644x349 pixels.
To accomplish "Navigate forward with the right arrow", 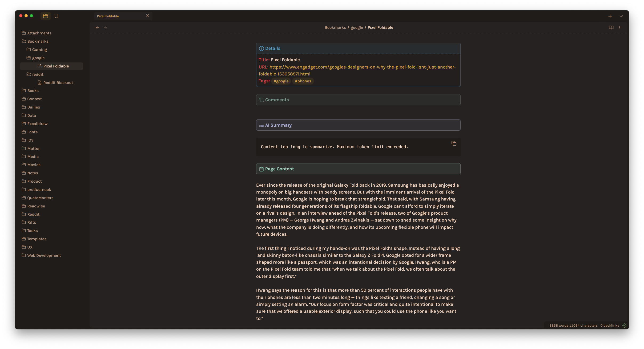I will [106, 27].
